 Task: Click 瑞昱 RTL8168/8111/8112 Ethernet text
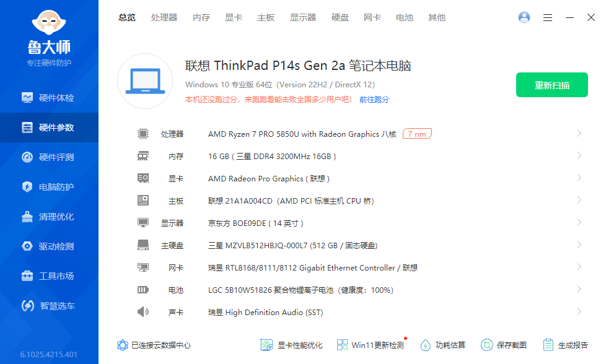pos(313,268)
